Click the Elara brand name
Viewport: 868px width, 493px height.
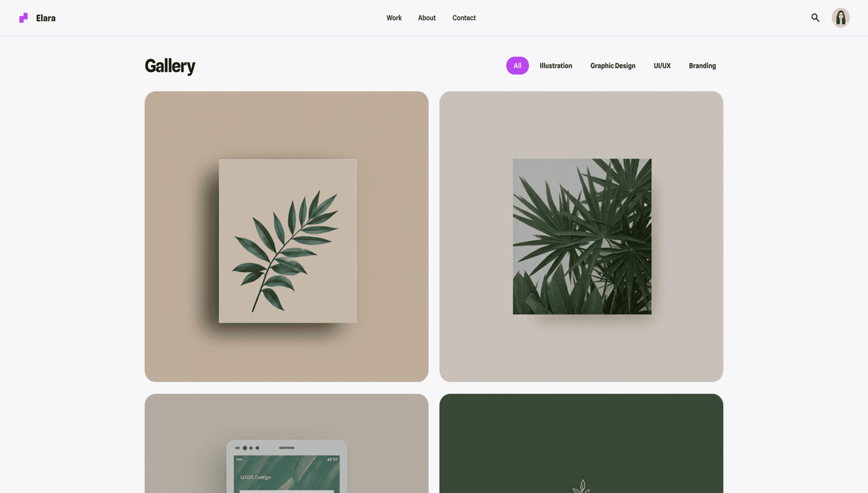coord(46,18)
